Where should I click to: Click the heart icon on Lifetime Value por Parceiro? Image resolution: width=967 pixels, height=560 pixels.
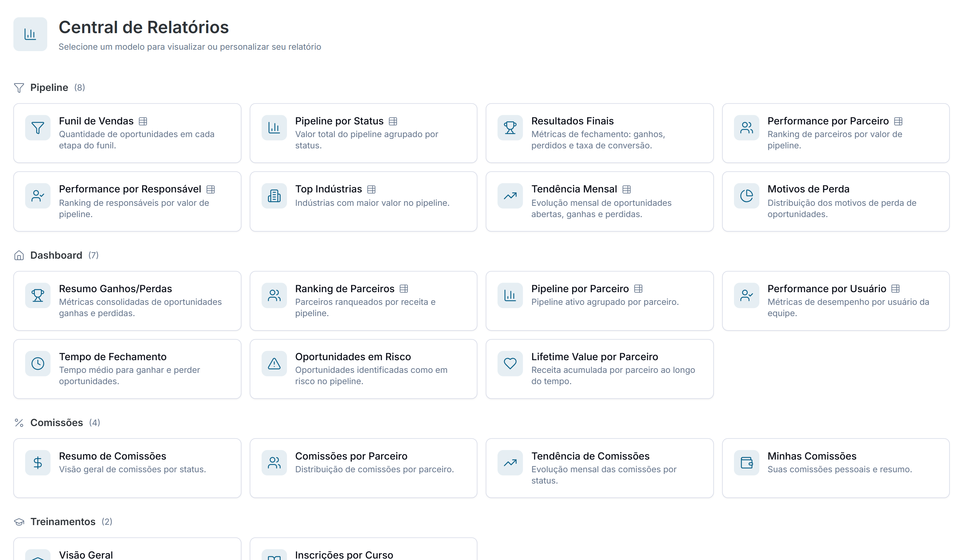510,364
